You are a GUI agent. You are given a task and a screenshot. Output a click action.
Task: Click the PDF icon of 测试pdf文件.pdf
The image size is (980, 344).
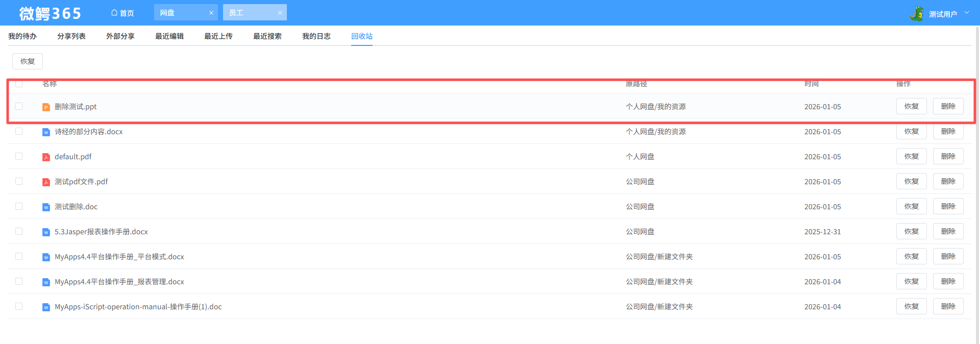coord(46,182)
